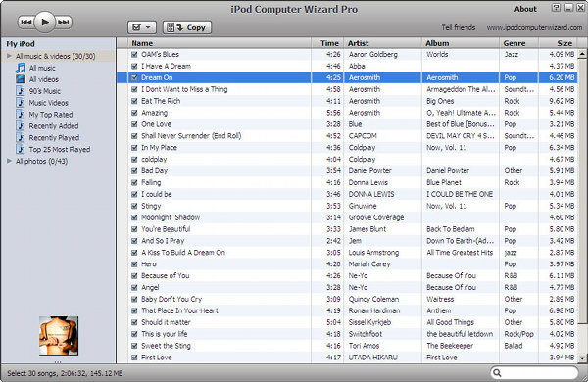Image resolution: width=588 pixels, height=382 pixels.
Task: Open the Recently Added playlist icon
Action: 21,126
